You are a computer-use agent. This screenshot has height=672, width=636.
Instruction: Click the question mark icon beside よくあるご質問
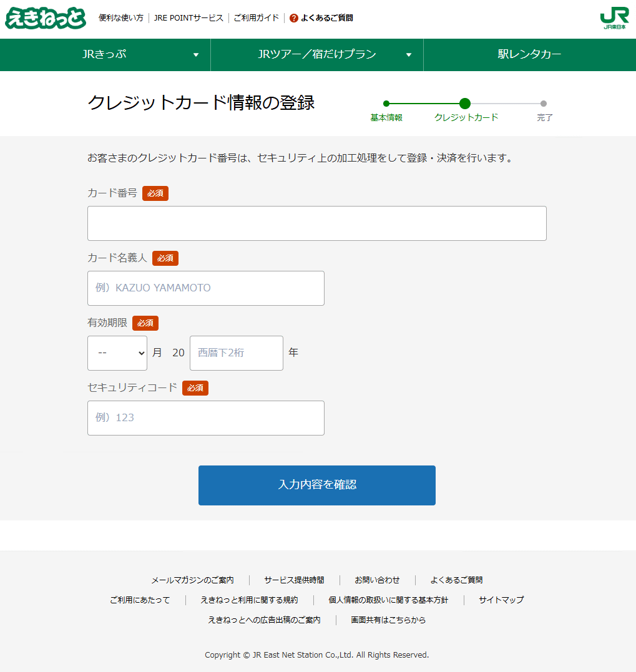[293, 18]
